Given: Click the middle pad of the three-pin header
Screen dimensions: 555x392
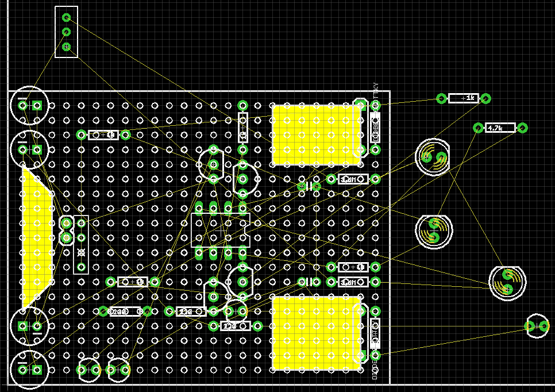Looking at the screenshot, I should pos(66,32).
